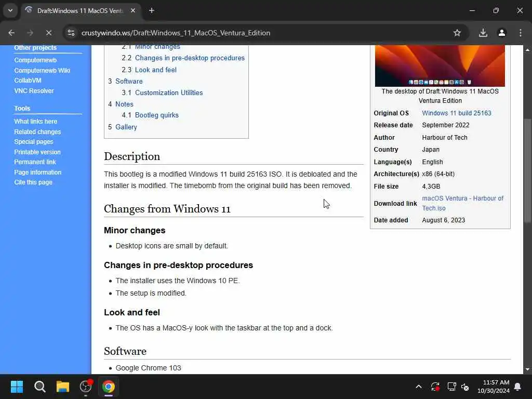The image size is (532, 399).
Task: Click 'August 6, 2023' date added value
Action: click(x=444, y=220)
